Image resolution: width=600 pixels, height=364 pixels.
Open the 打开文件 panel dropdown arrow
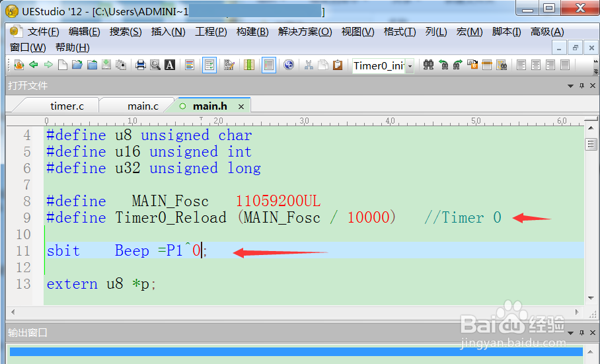570,86
